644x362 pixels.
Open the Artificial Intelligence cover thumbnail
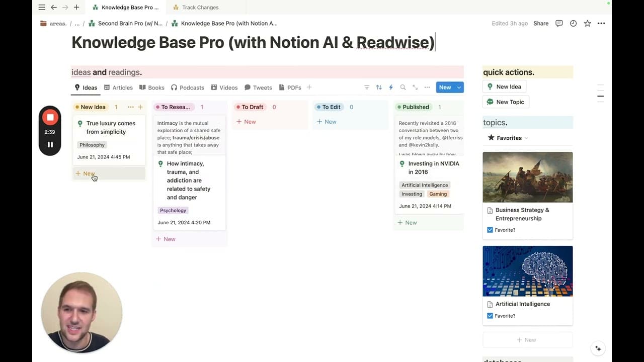click(528, 271)
